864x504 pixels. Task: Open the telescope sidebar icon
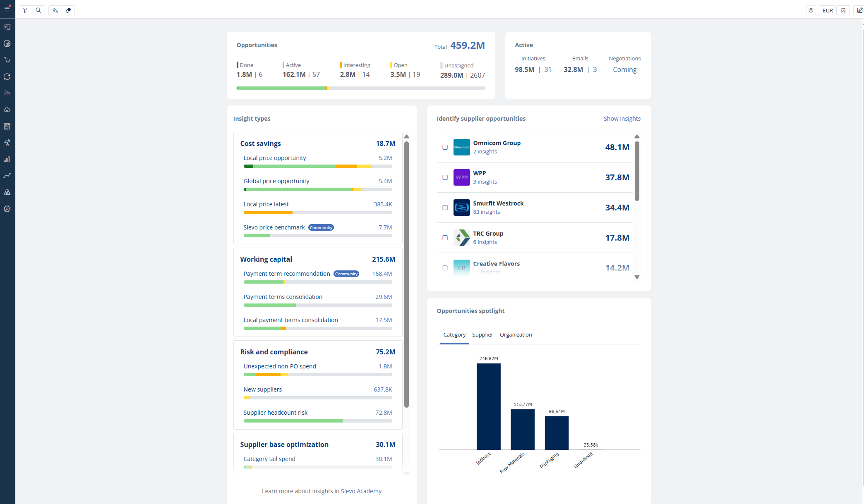coord(7,143)
